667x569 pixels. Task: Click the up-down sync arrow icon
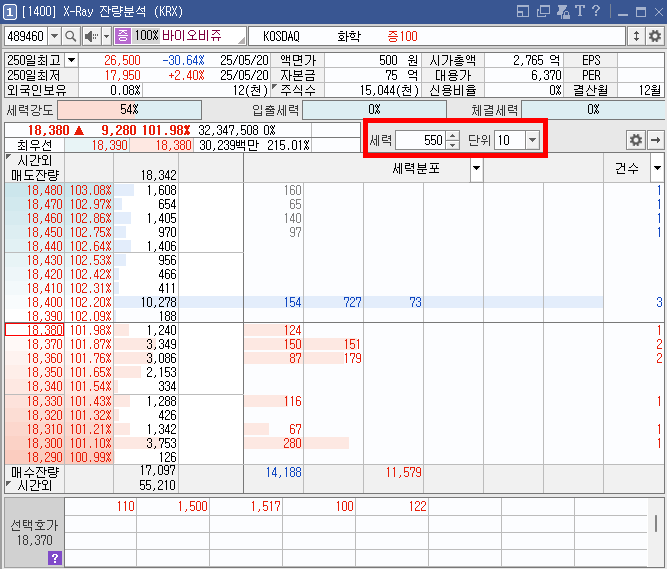636,36
